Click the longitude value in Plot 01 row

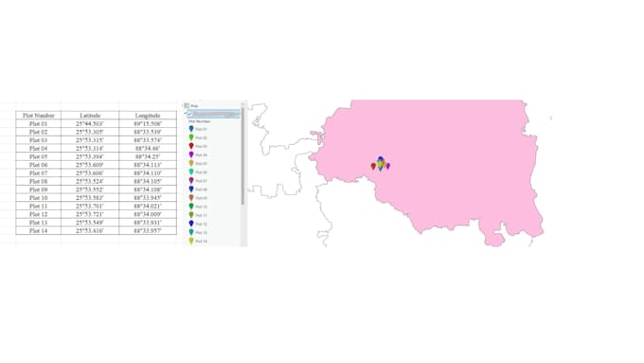[148, 124]
